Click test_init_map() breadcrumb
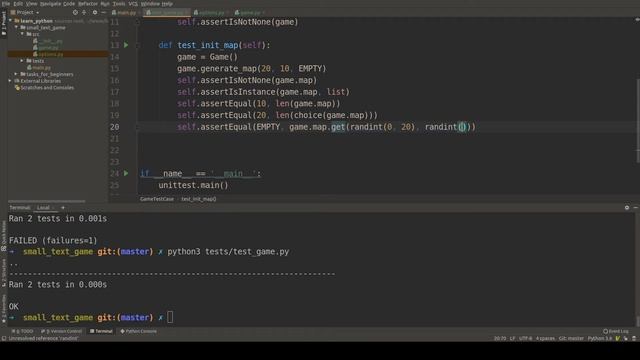The height and width of the screenshot is (360, 640). click(x=199, y=199)
